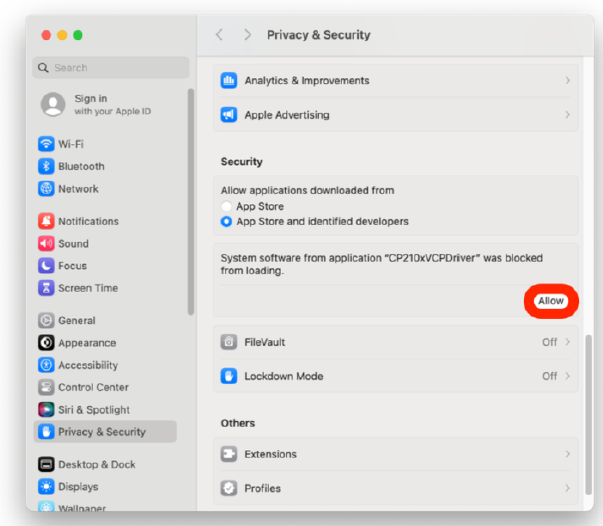The height and width of the screenshot is (526, 603).
Task: Navigate back with the left arrow
Action: pyautogui.click(x=219, y=35)
